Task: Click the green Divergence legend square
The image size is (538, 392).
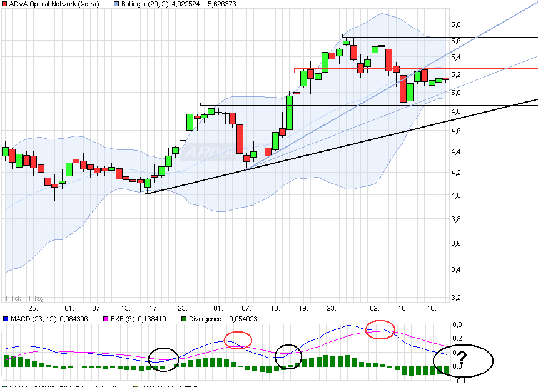Action: (x=185, y=318)
